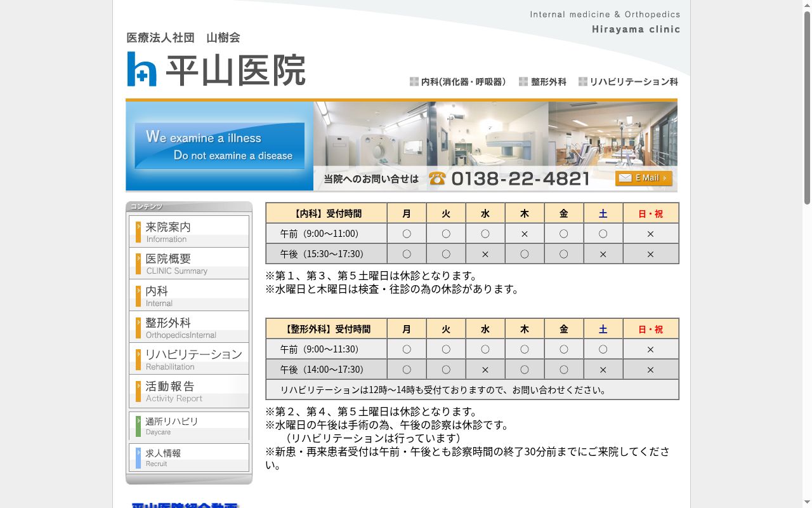This screenshot has height=508, width=812.
Task: Click the orange telephone icon beside 0138-22-4821
Action: [x=437, y=178]
